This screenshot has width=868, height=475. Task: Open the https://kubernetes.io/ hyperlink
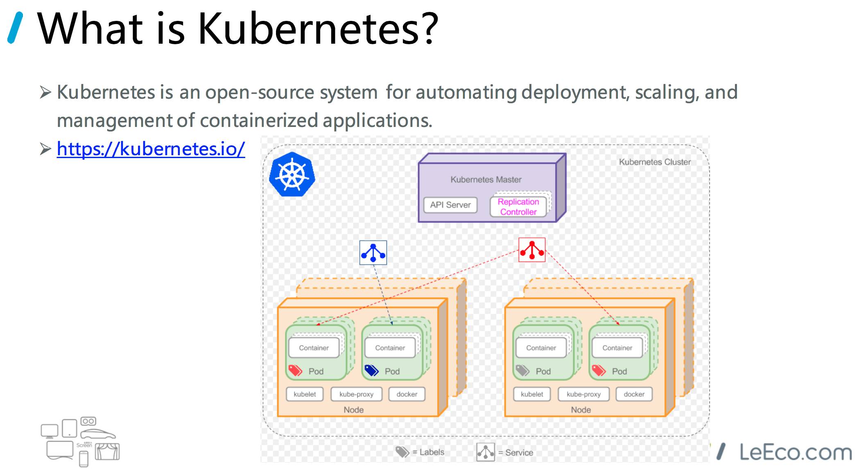point(151,149)
